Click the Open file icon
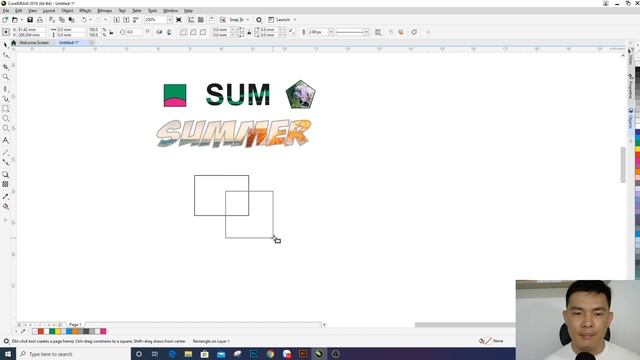This screenshot has height=360, width=640. coord(15,20)
